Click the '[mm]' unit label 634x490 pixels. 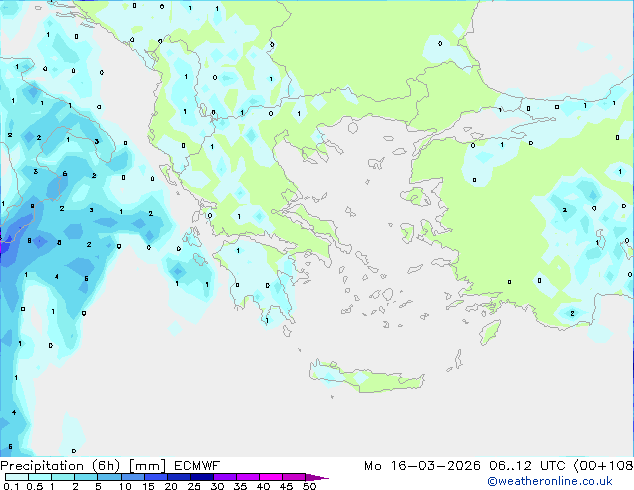(147, 466)
